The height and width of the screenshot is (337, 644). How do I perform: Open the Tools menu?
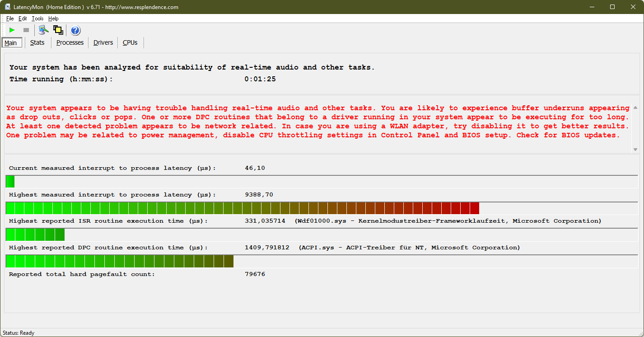click(x=37, y=19)
